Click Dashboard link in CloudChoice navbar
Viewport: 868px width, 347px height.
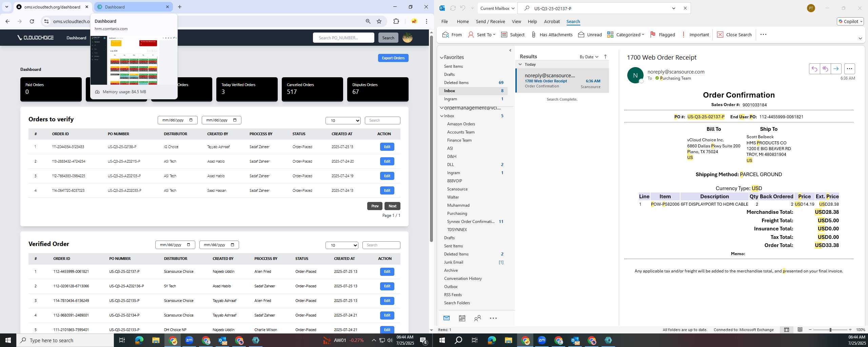click(76, 38)
